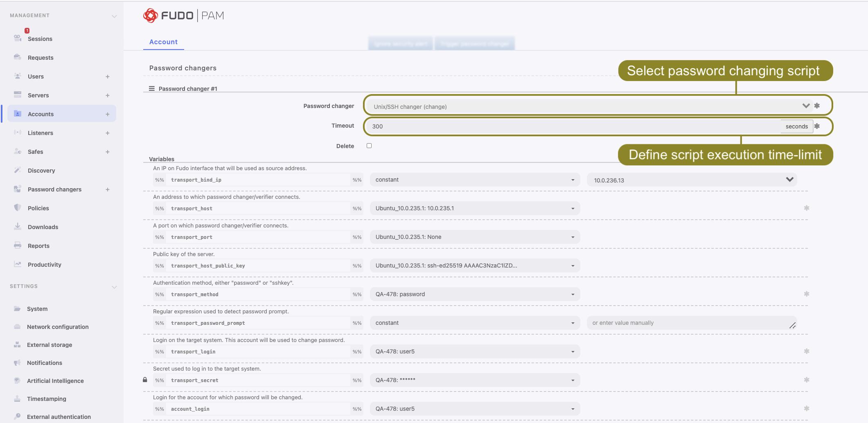Viewport: 868px width, 423px height.
Task: Click the Fudo PAM logo
Action: (183, 15)
